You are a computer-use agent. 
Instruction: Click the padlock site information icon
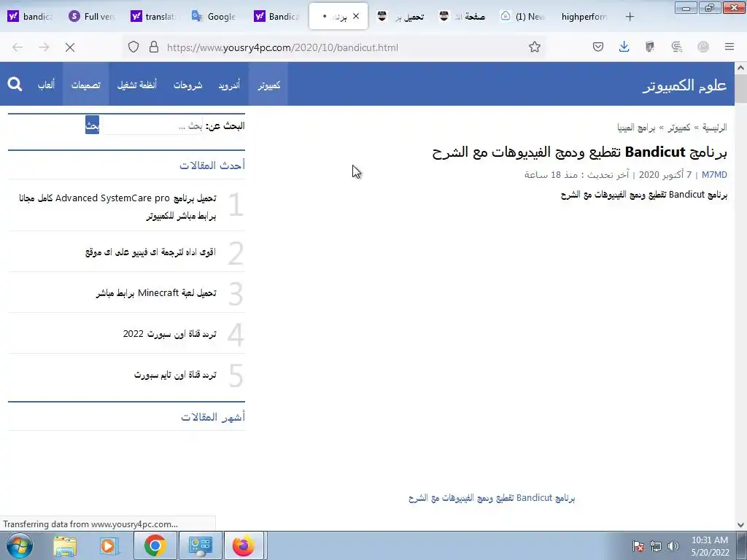pyautogui.click(x=154, y=47)
